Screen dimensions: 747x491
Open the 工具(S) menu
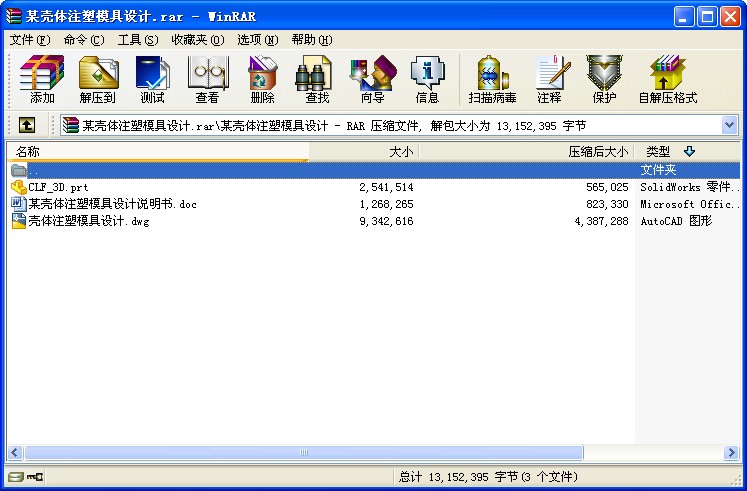point(138,40)
